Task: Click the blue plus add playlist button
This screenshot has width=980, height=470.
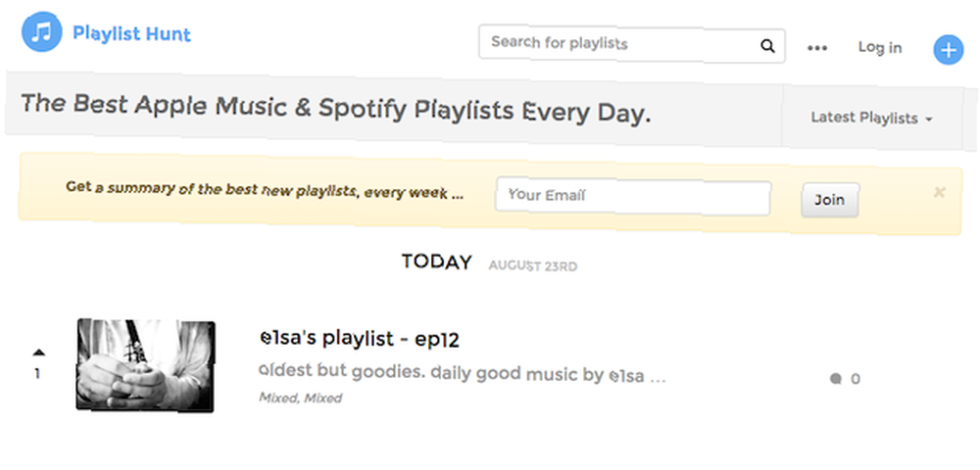Action: click(948, 50)
